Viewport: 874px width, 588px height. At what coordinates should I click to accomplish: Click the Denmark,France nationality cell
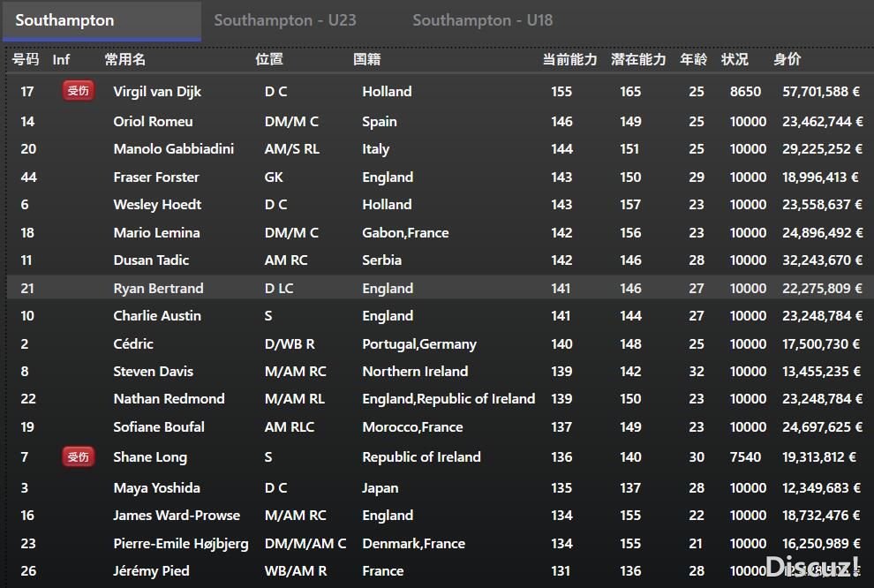413,543
